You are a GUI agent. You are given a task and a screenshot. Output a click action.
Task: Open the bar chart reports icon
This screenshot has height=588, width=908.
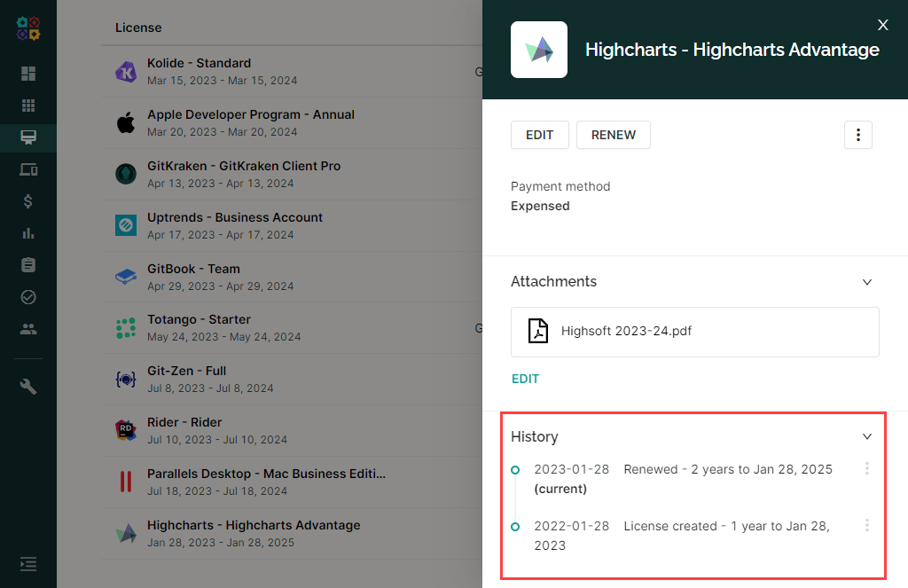[28, 233]
